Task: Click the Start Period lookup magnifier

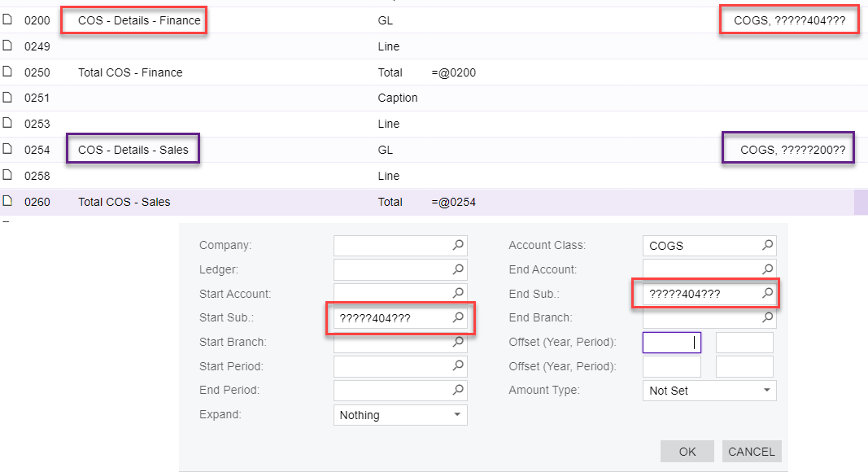Action: pos(458,366)
